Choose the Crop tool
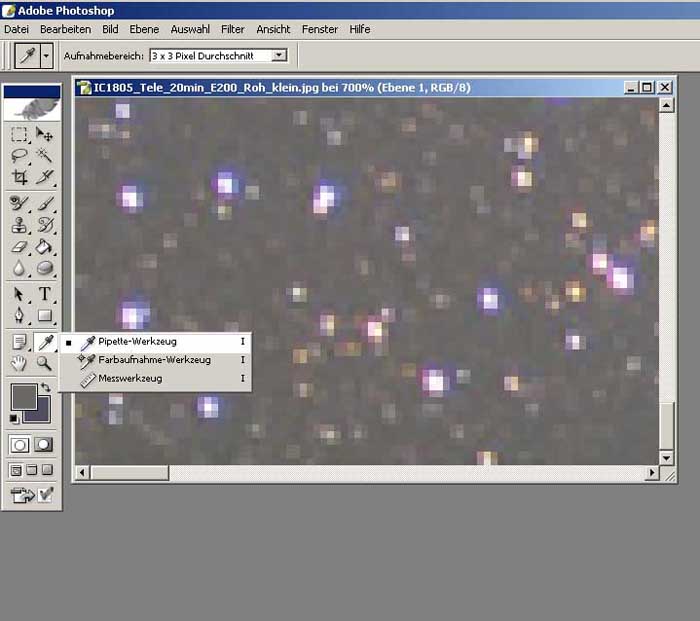Screen dimensions: 700x621 point(19,178)
